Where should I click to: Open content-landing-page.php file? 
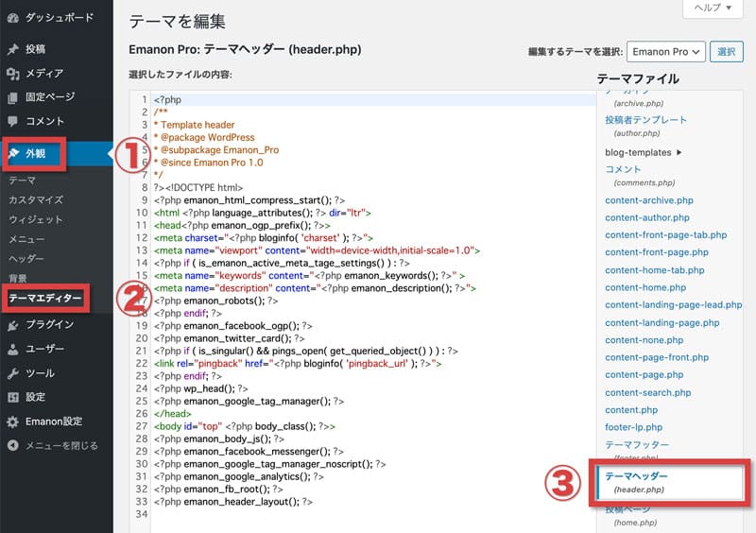point(662,322)
